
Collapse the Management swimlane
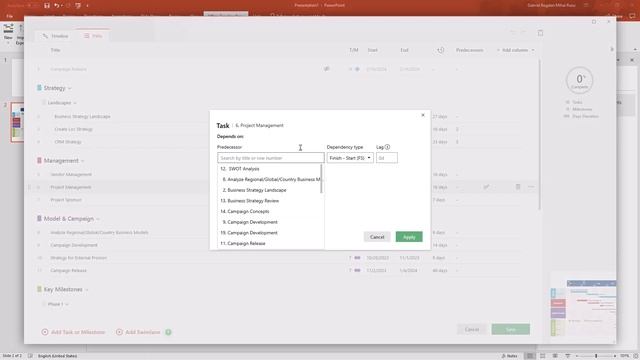(x=83, y=161)
